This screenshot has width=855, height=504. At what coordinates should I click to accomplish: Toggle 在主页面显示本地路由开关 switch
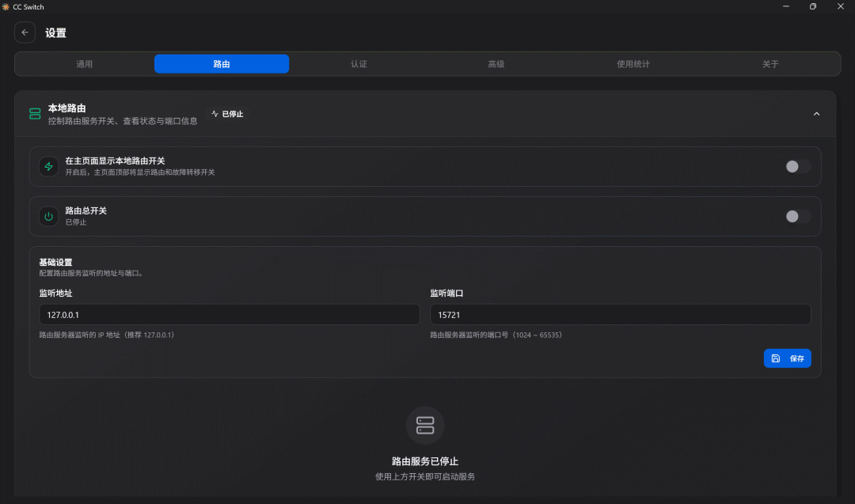(798, 166)
